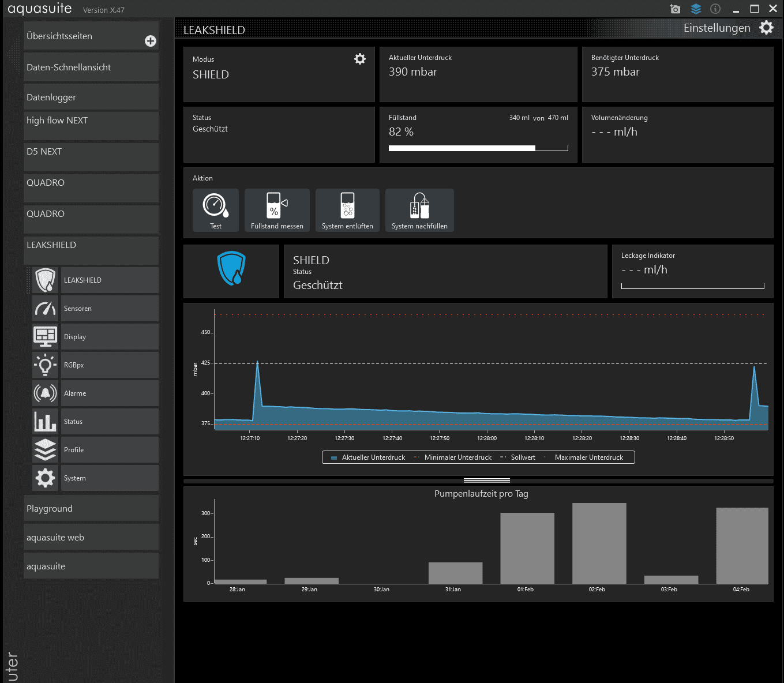Click the 390 mbar current pressure value
The image size is (784, 683).
coord(413,72)
